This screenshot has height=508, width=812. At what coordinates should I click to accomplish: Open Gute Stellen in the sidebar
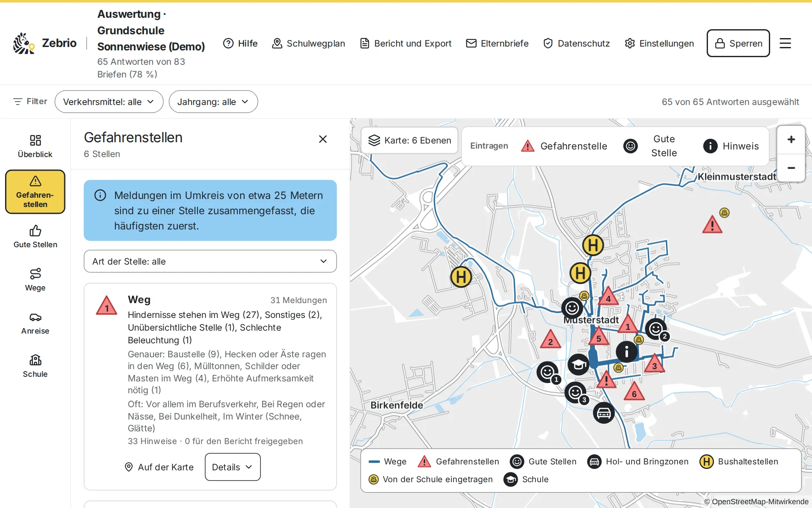(35, 237)
